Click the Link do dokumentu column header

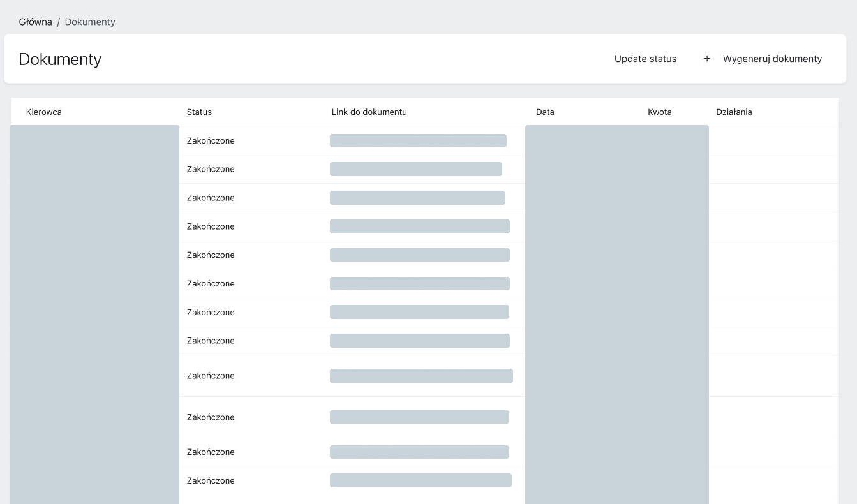(369, 112)
